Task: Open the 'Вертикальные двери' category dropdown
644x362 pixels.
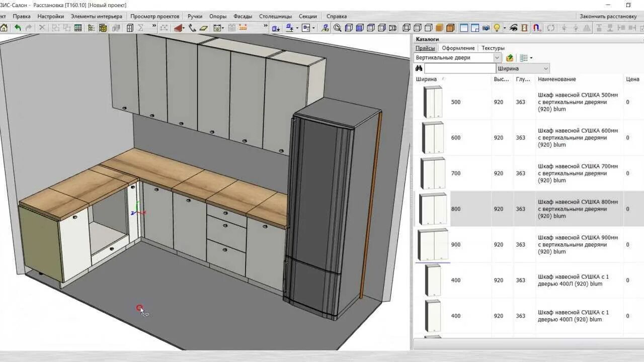Action: [x=497, y=58]
